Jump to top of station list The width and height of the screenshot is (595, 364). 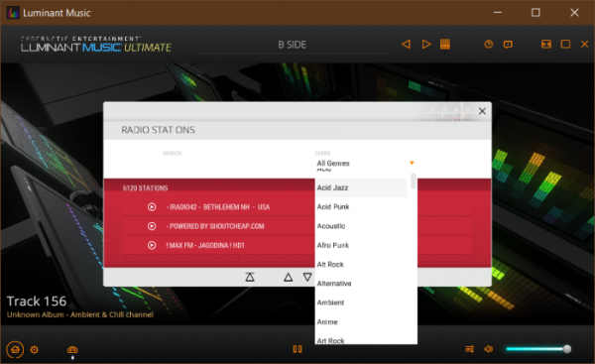(250, 277)
